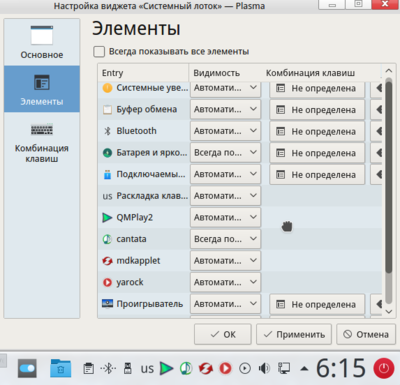Click the Батарея и яркость entry icon
The width and height of the screenshot is (400, 385).
point(107,153)
